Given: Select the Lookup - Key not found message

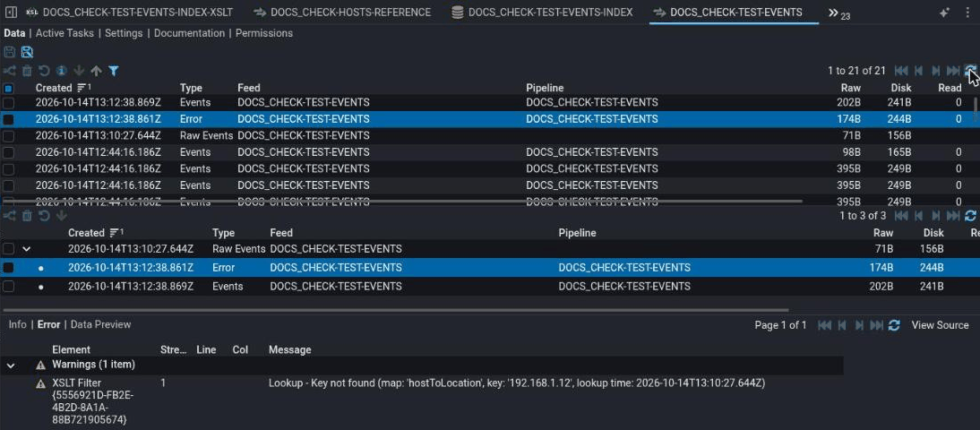Looking at the screenshot, I should 517,383.
